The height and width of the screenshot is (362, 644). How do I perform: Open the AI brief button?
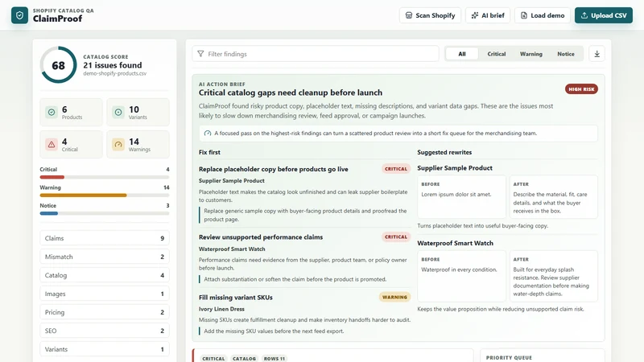pos(488,15)
